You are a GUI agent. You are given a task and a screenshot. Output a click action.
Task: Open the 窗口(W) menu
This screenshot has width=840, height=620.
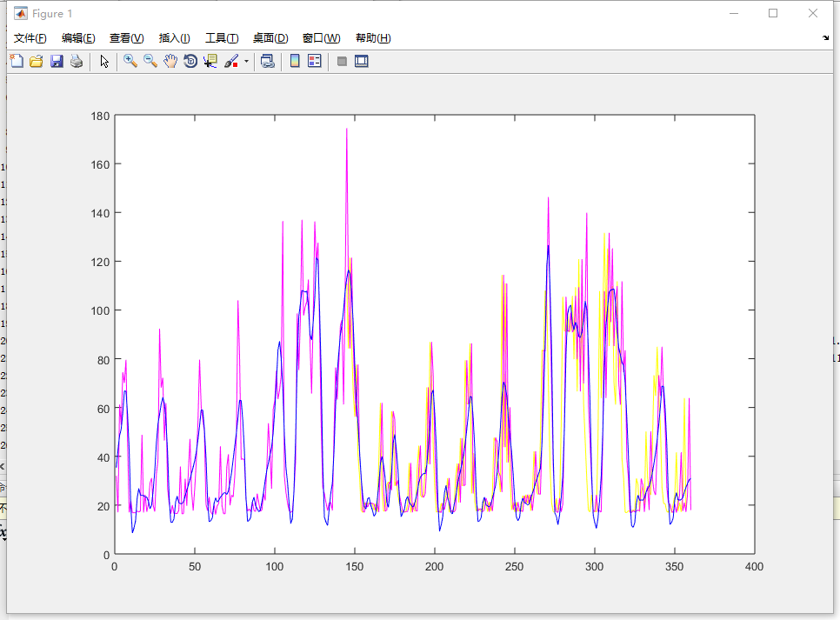(322, 38)
